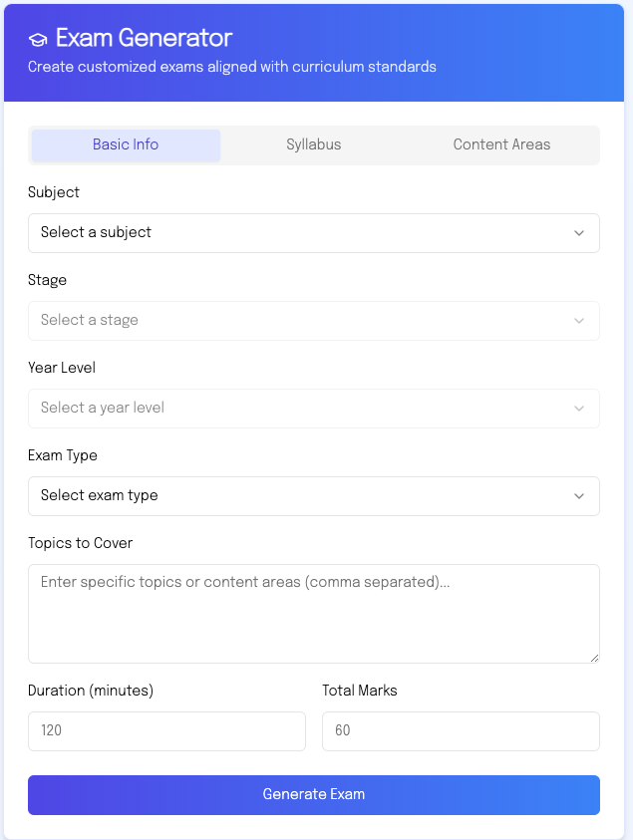Click the 'Duration (minutes)' label text
Image resolution: width=633 pixels, height=840 pixels.
point(91,691)
